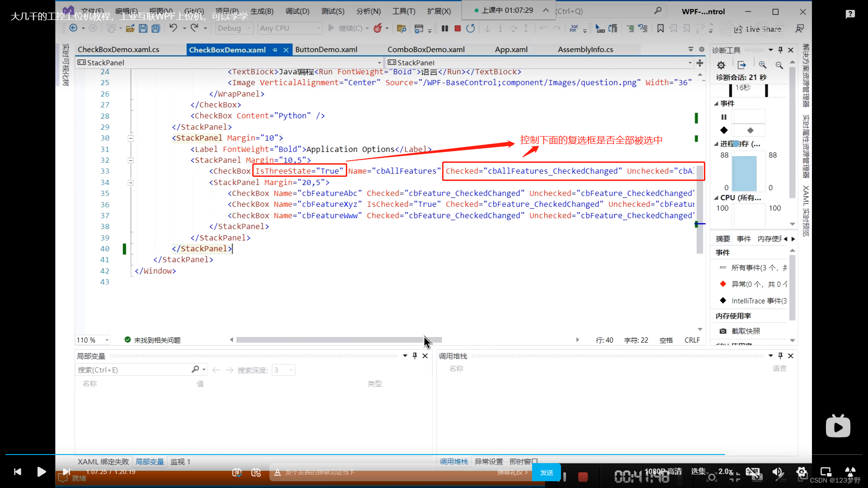Collapse the CPU graph section
This screenshot has width=868, height=488.
(x=716, y=198)
